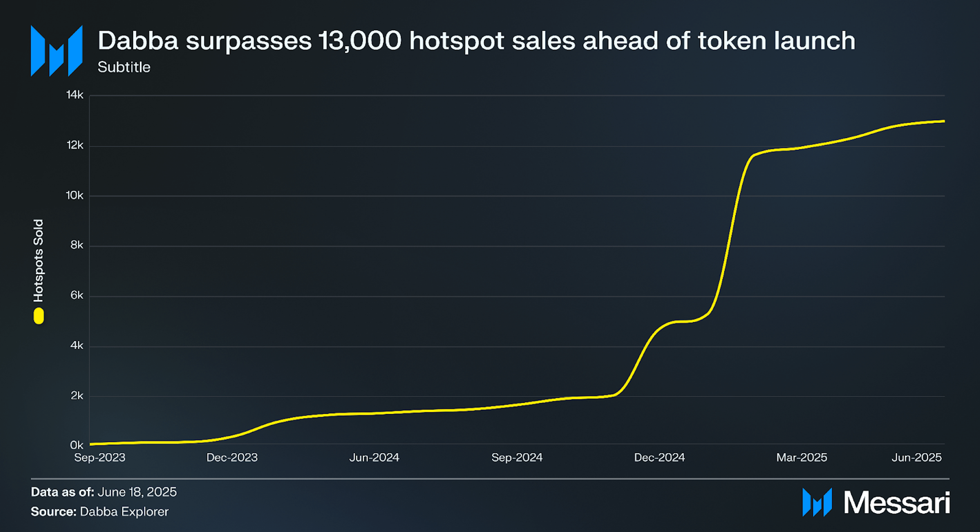
Task: Select the 14k y-axis label
Action: 75,95
